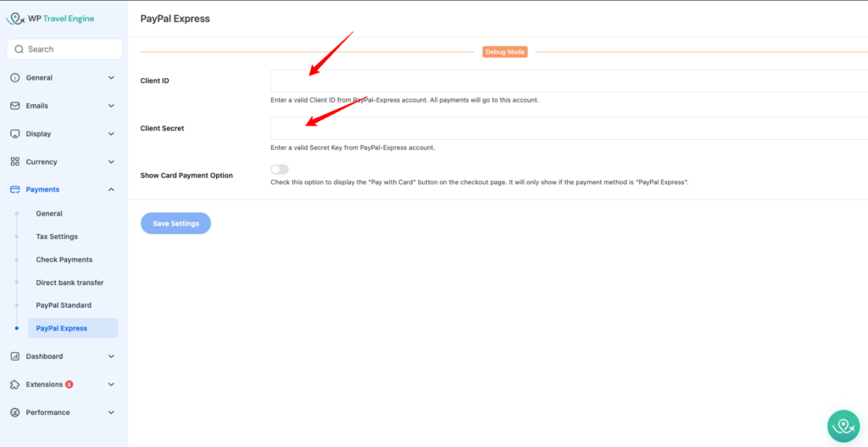Click the Client Secret field label
This screenshot has width=868, height=447.
pos(163,128)
